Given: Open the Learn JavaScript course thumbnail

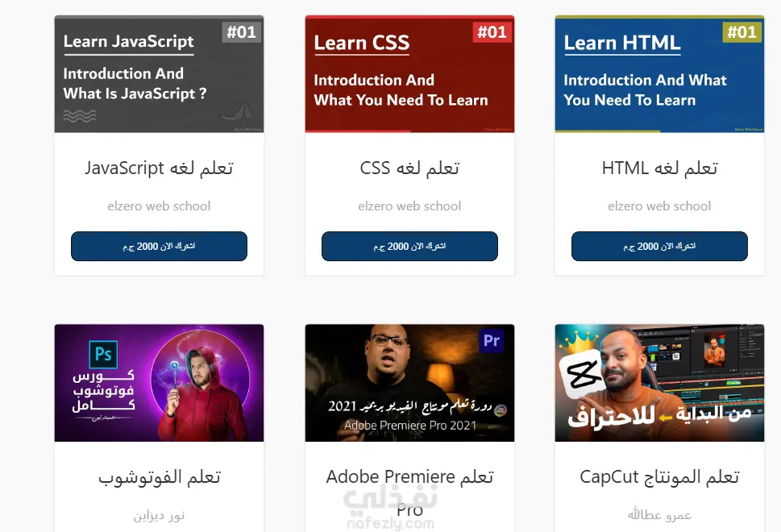Looking at the screenshot, I should 159,74.
